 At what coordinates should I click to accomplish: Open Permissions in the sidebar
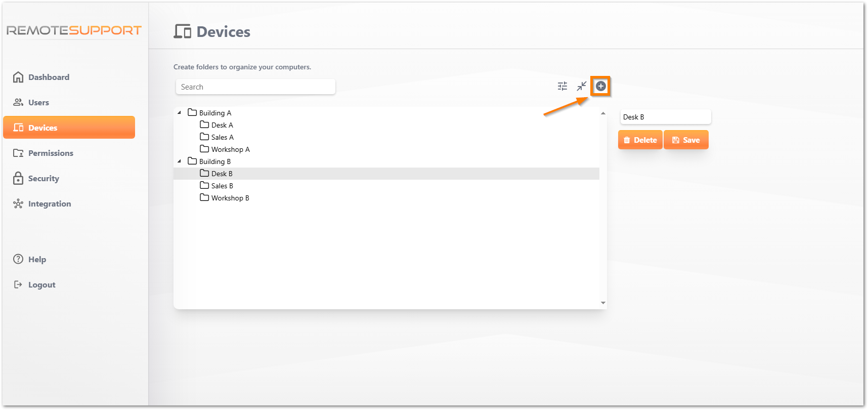coord(51,153)
